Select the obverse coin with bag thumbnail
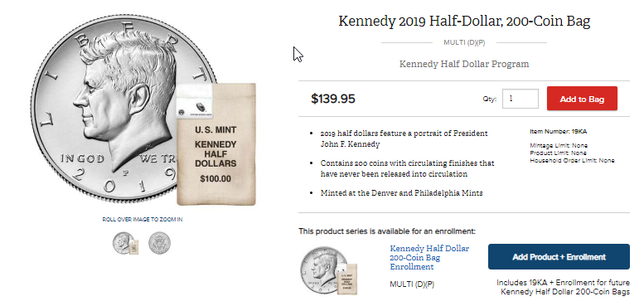 coord(125,243)
